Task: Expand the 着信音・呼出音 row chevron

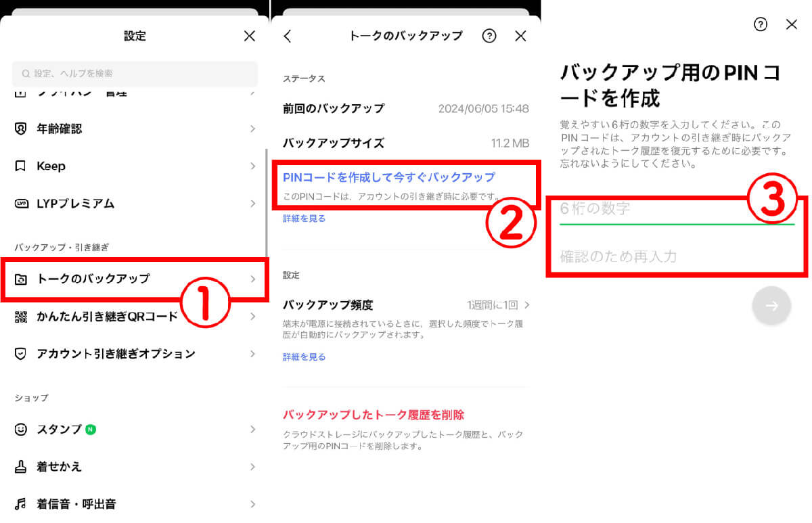Action: [252, 504]
